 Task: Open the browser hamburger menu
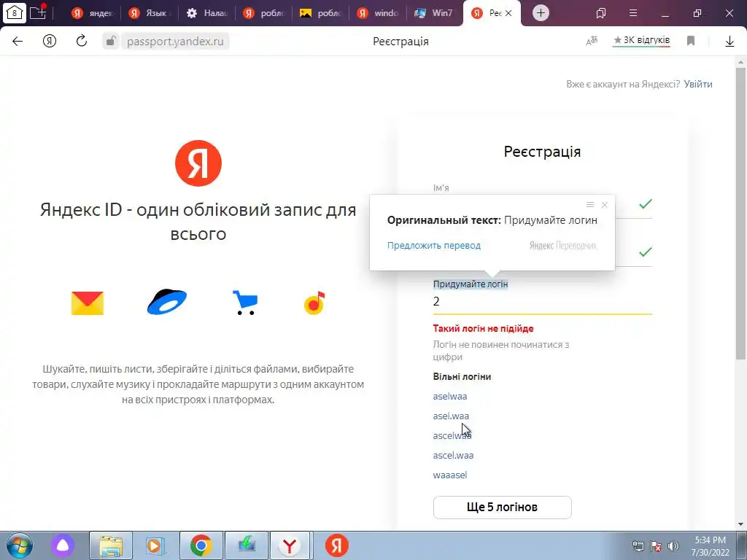point(632,13)
